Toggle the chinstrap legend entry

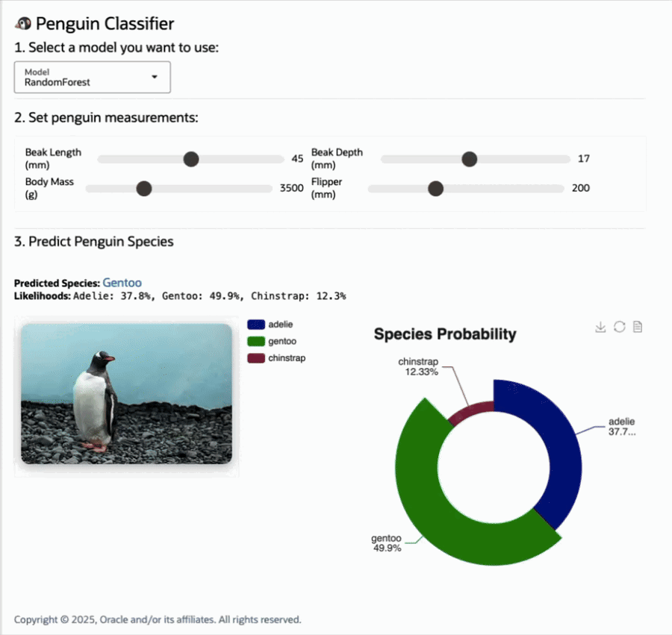pos(257,358)
